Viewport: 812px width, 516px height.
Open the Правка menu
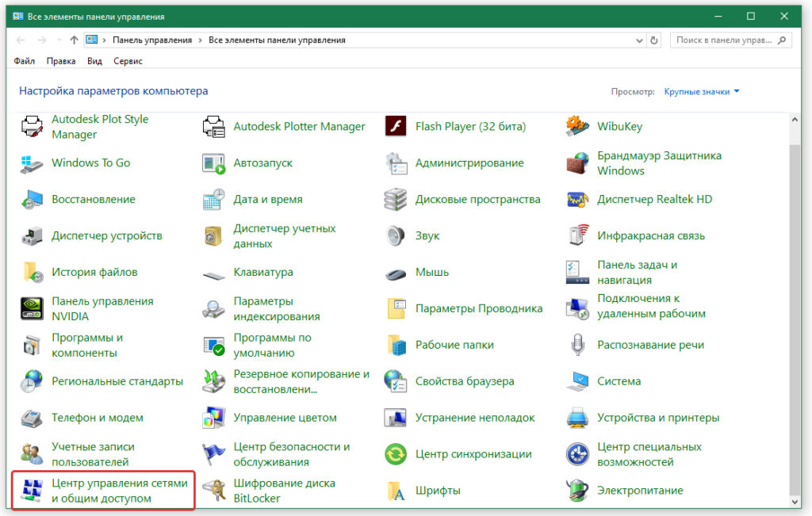[61, 61]
